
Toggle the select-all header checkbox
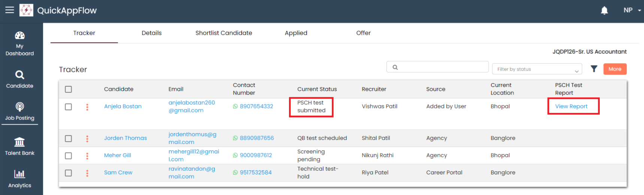click(x=68, y=89)
